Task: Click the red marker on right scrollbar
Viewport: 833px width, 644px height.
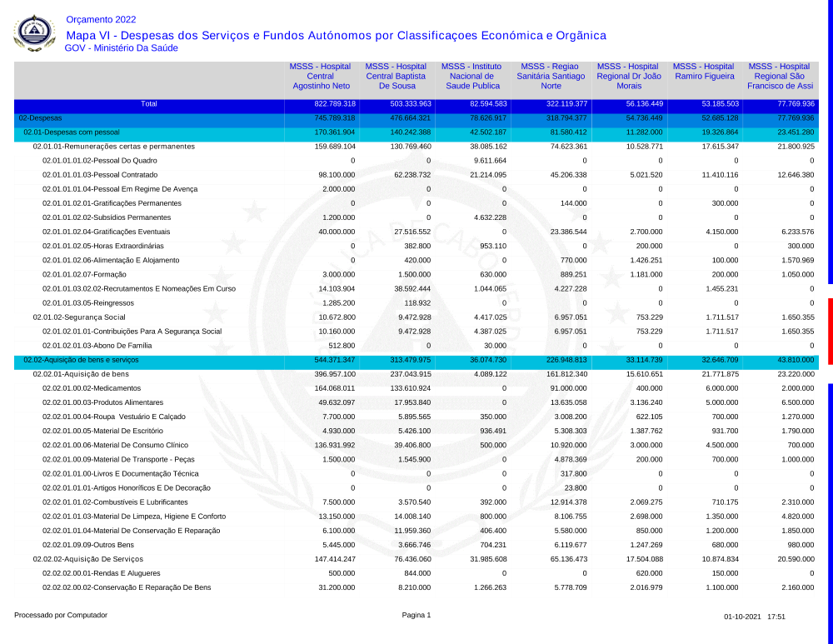Action: (830, 331)
